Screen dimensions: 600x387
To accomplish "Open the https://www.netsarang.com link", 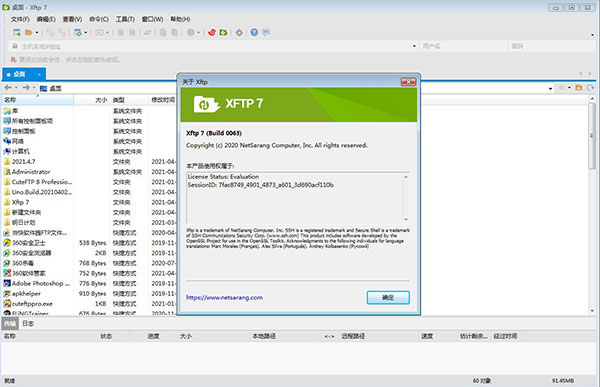I will click(224, 297).
